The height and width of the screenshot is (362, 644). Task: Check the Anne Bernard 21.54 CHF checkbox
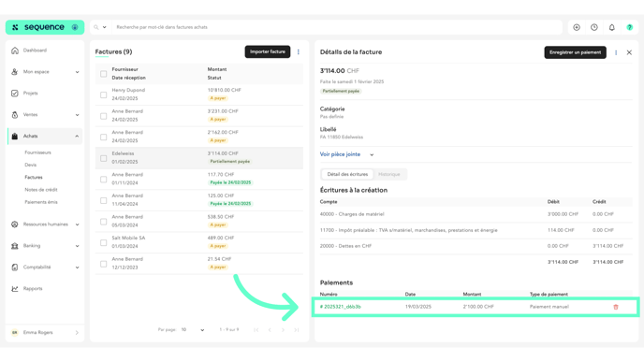point(104,264)
